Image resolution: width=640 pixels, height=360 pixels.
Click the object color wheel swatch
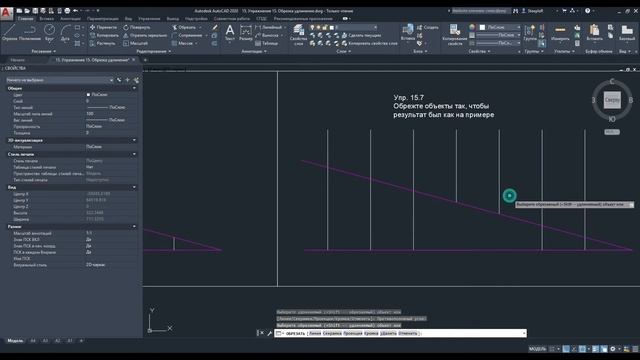[x=472, y=27]
